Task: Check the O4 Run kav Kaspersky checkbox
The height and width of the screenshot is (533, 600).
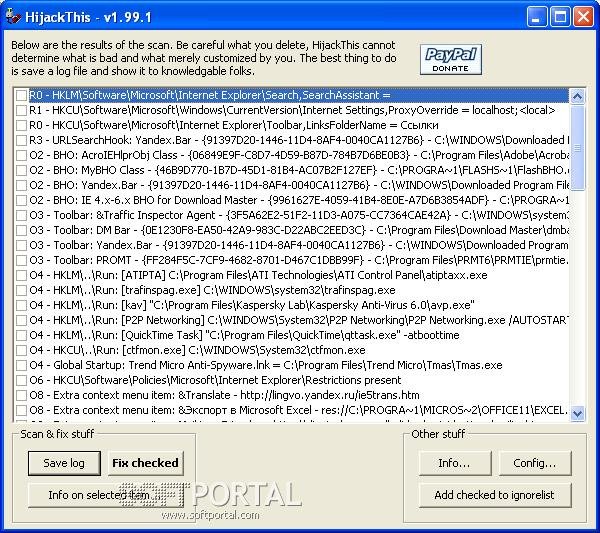Action: point(21,305)
